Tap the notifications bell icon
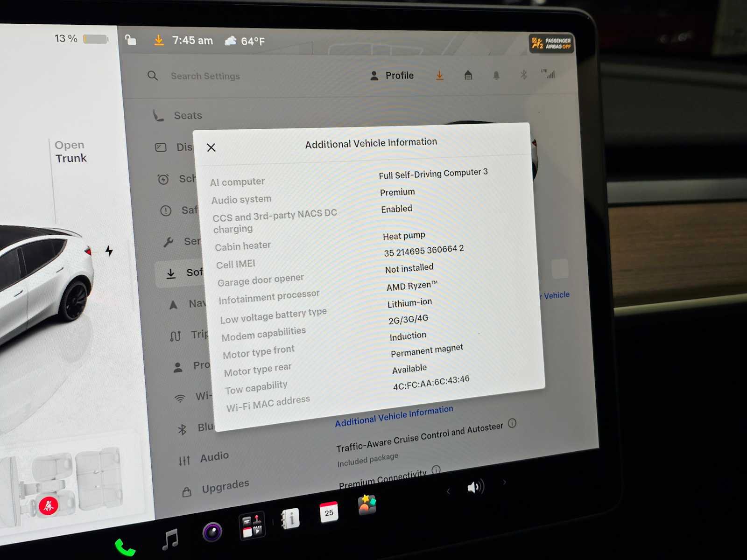Viewport: 747px width, 560px height. click(x=496, y=75)
